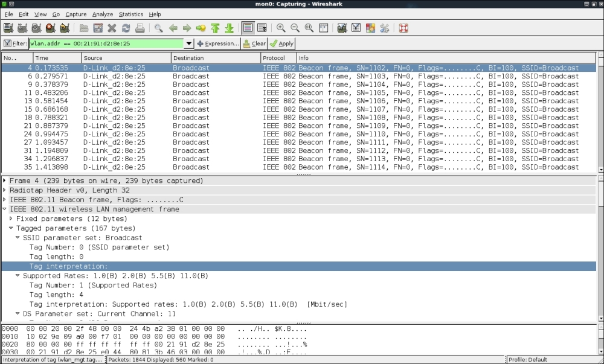Viewport: 604px width, 364px height.
Task: Open the Capture menu
Action: coord(76,14)
